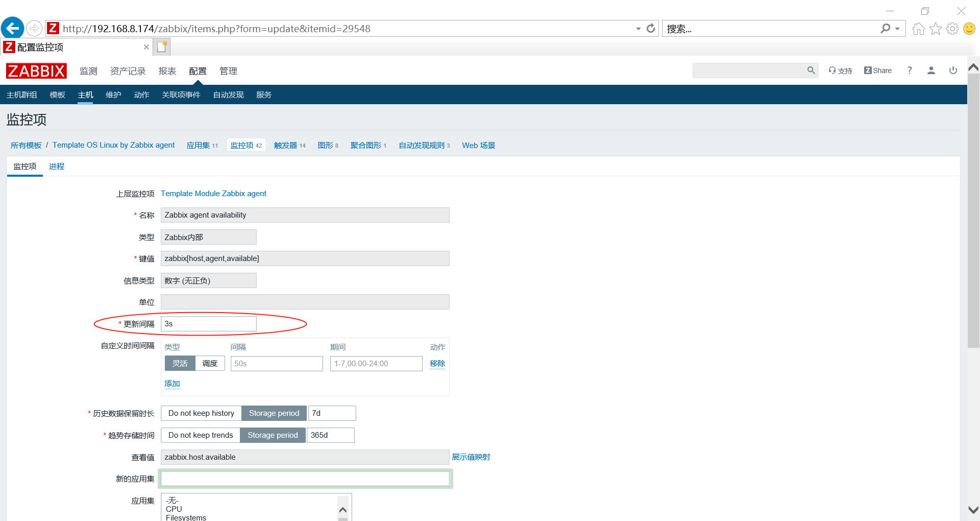Click 移除 to remove custom interval
This screenshot has height=521, width=980.
pos(437,364)
